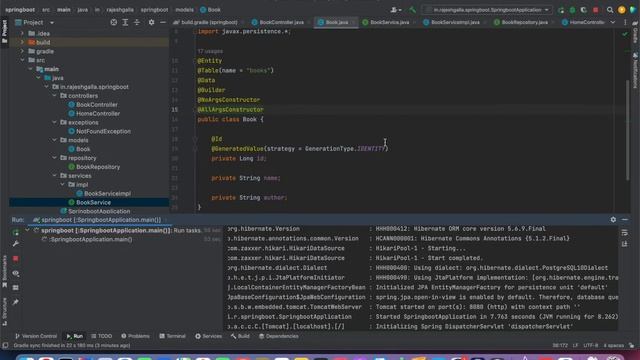The image size is (640, 360).
Task: Select Book class under models
Action: 83,149
